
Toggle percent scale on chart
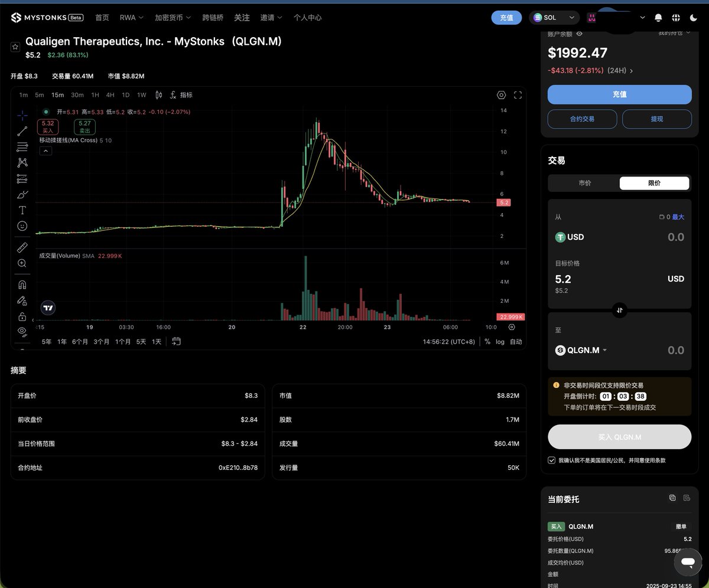point(487,342)
